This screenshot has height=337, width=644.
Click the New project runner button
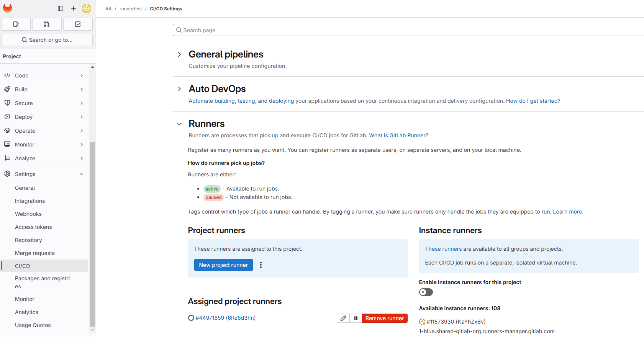coord(223,265)
